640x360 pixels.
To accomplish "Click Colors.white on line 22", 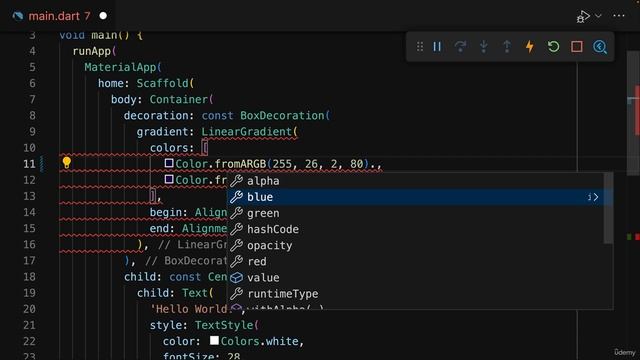I will tap(260, 341).
